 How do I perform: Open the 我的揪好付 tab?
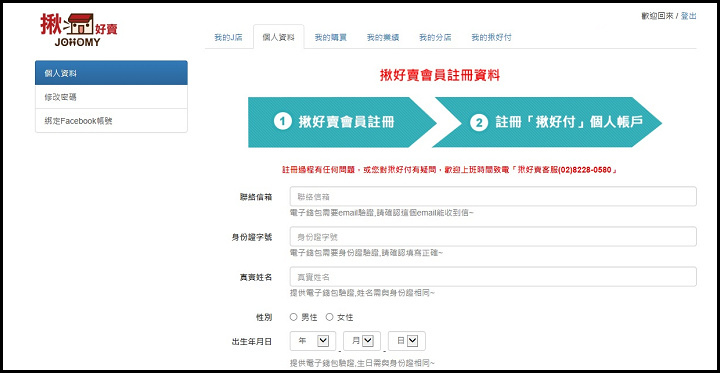(491, 38)
